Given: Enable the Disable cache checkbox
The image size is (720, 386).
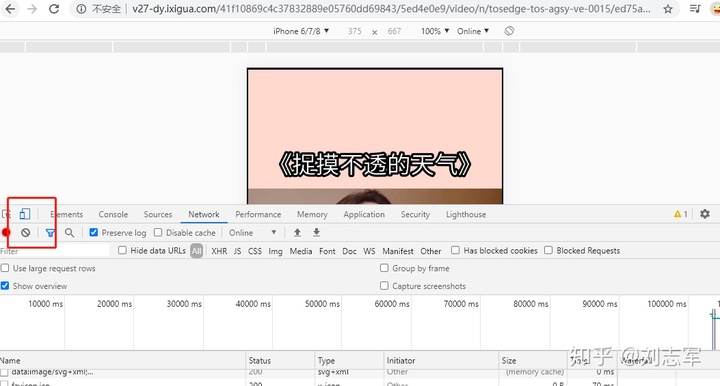Looking at the screenshot, I should [158, 232].
